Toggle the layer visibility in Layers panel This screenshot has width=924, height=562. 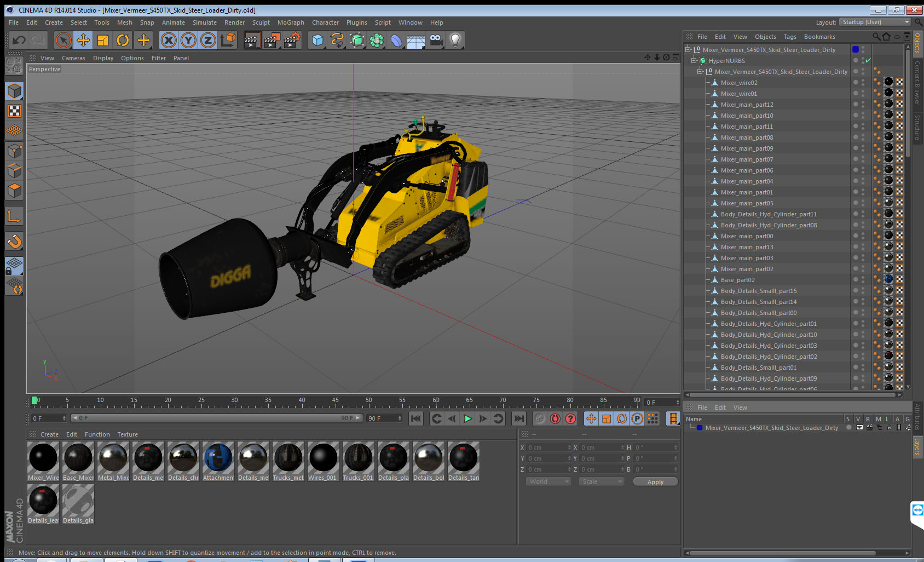[859, 428]
